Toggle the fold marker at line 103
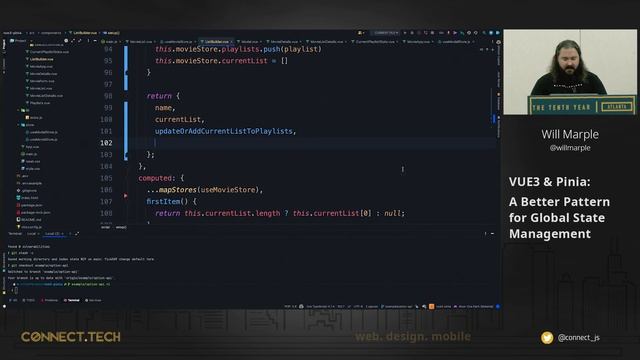This screenshot has height=360, width=640. pos(126,155)
